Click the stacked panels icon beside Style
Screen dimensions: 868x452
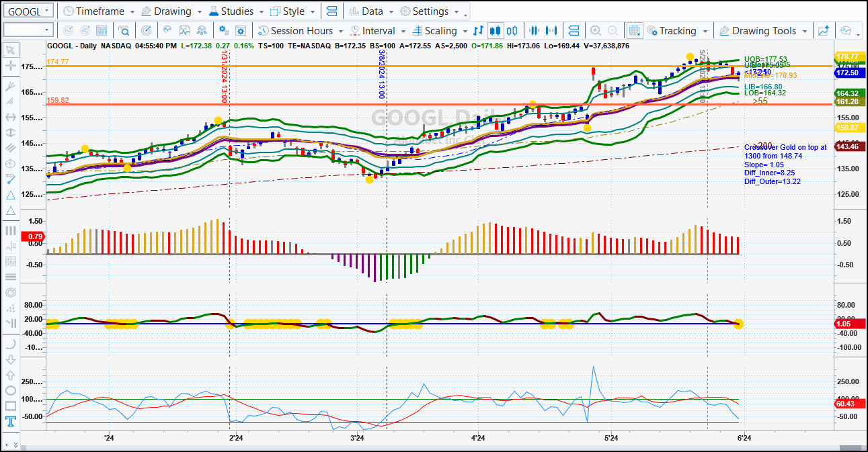(331, 11)
